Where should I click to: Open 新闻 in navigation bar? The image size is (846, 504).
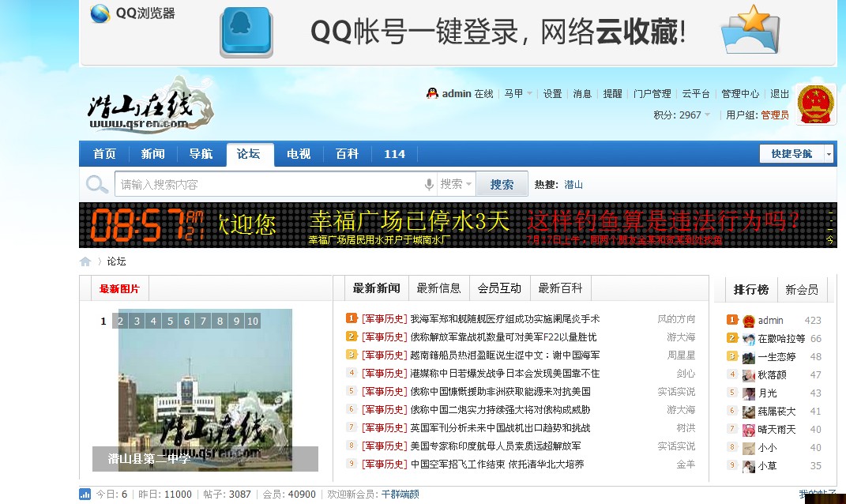152,154
